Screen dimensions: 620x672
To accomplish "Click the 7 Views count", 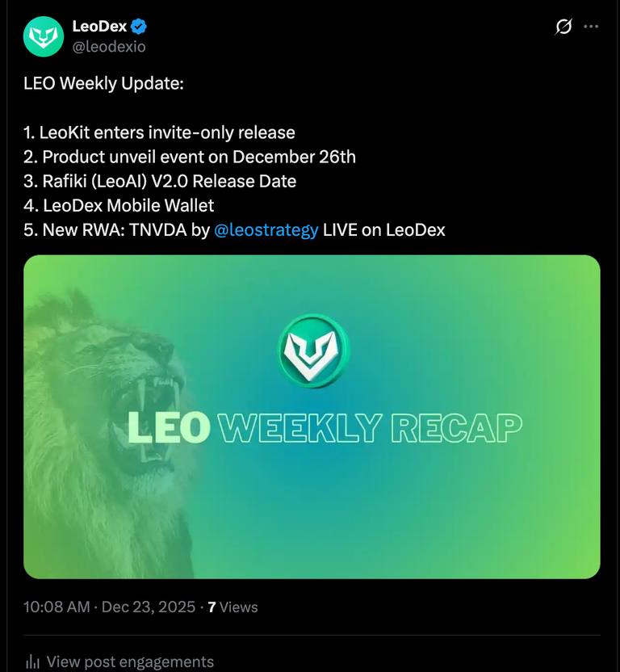I will tap(232, 607).
